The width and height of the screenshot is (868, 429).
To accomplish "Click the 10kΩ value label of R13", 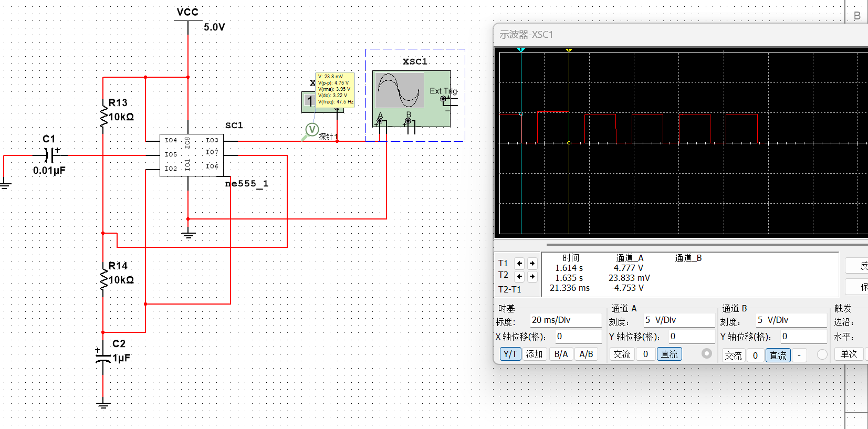I will [121, 117].
